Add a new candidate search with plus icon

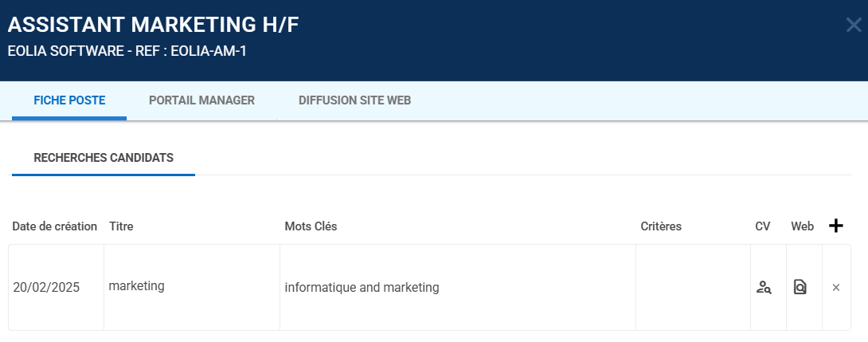pos(835,226)
